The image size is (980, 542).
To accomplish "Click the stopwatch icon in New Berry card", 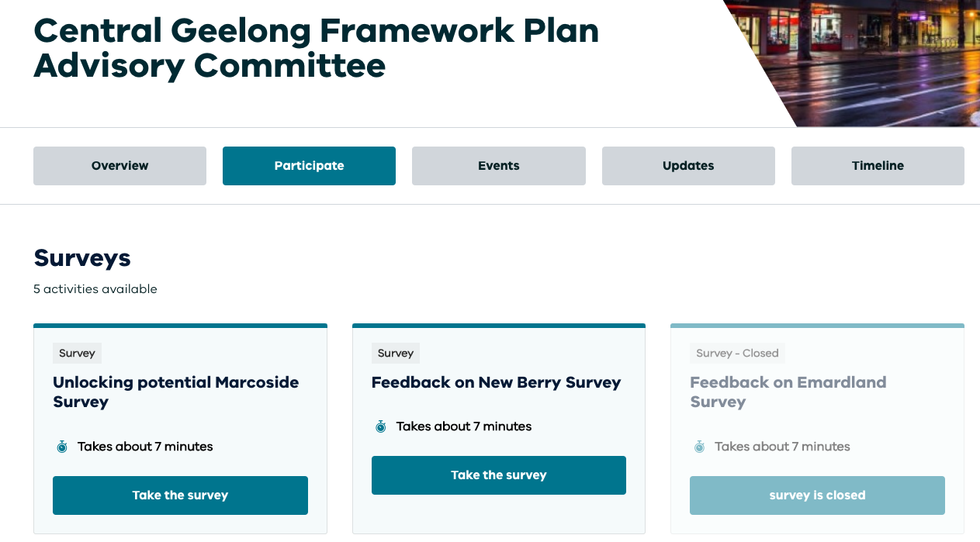I will tap(381, 426).
